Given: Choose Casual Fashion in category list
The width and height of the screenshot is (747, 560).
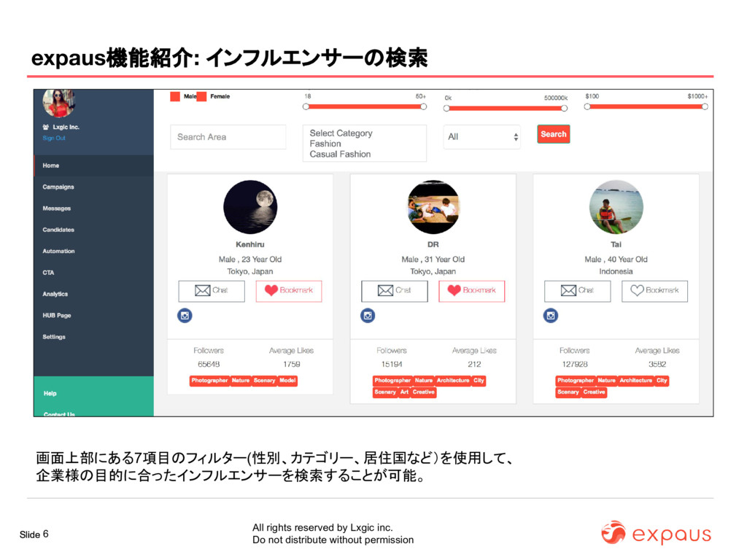Looking at the screenshot, I should (340, 155).
